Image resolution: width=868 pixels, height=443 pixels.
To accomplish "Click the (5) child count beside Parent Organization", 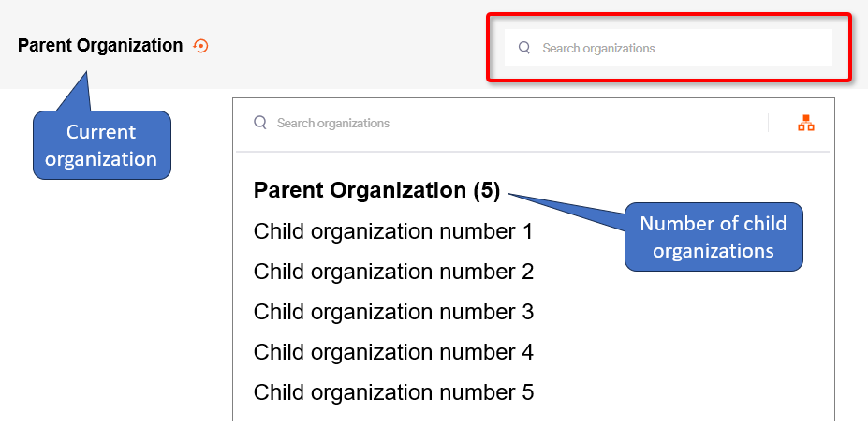I will tap(485, 191).
